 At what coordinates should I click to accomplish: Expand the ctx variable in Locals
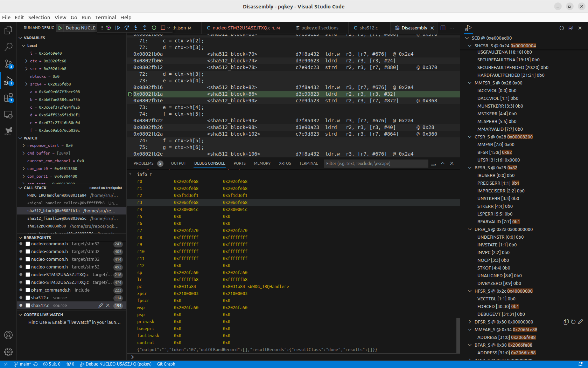coord(27,61)
